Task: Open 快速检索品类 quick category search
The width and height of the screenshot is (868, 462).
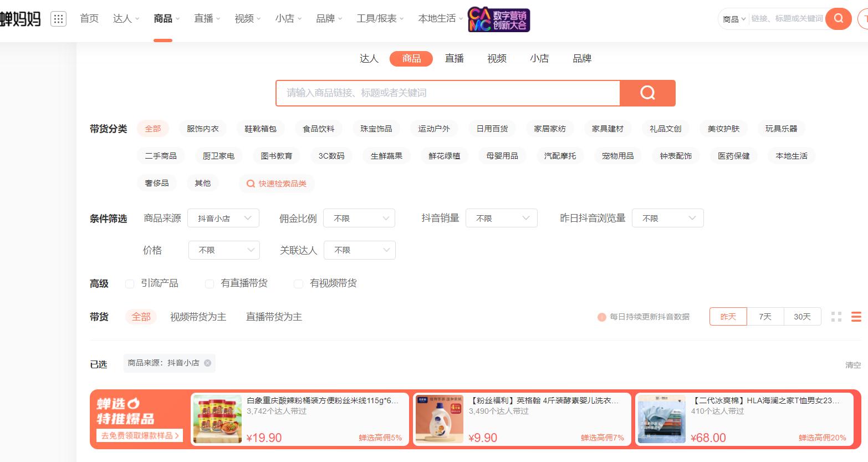Action: pos(277,183)
